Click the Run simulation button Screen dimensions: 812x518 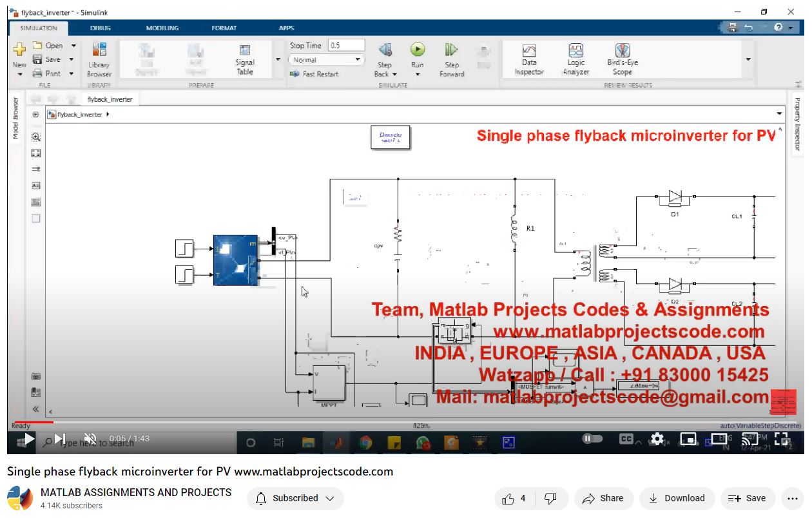point(418,50)
